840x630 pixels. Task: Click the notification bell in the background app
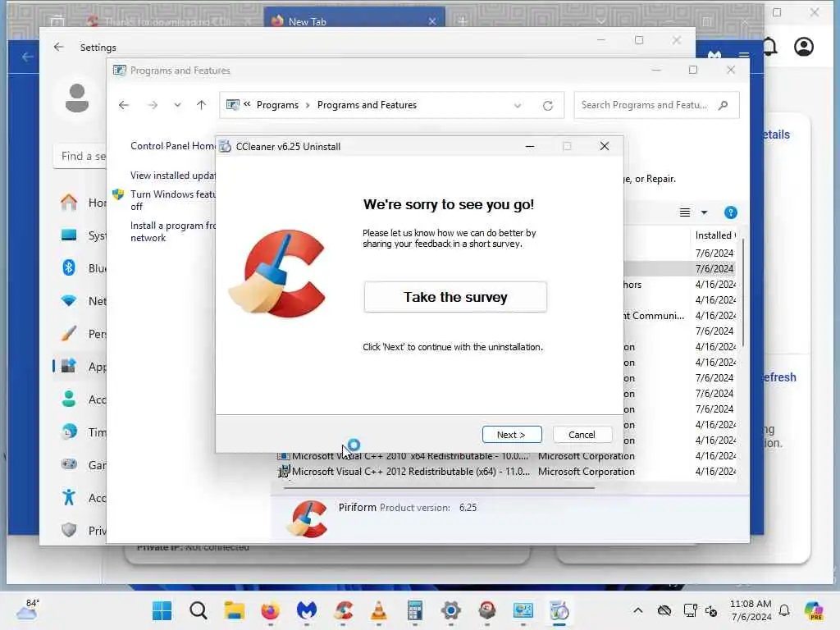pos(769,47)
